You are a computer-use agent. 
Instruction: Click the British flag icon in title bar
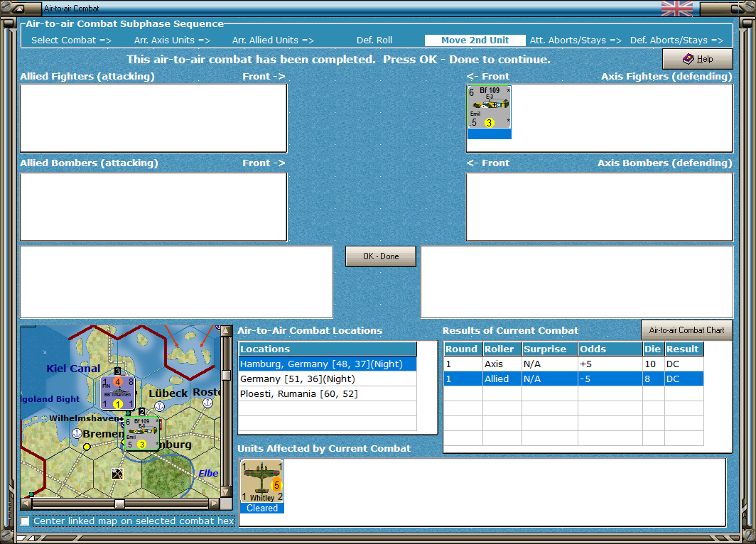tap(677, 9)
